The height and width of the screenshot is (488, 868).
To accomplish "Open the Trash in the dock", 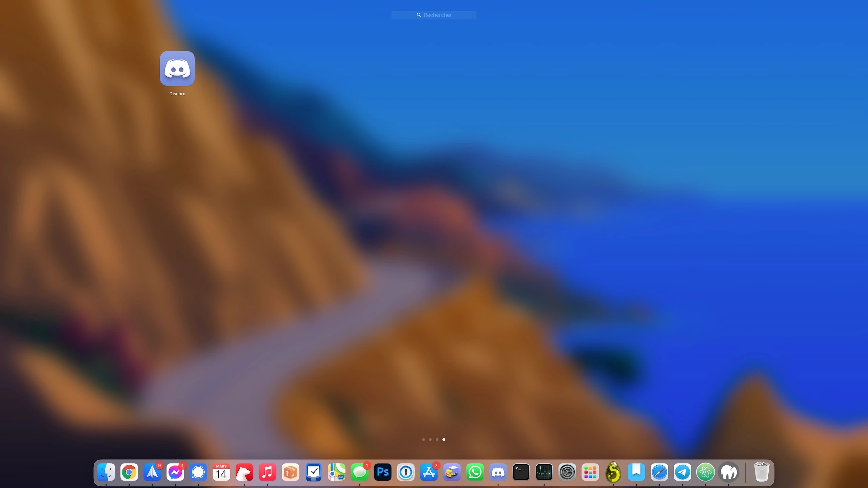I will pos(762,472).
